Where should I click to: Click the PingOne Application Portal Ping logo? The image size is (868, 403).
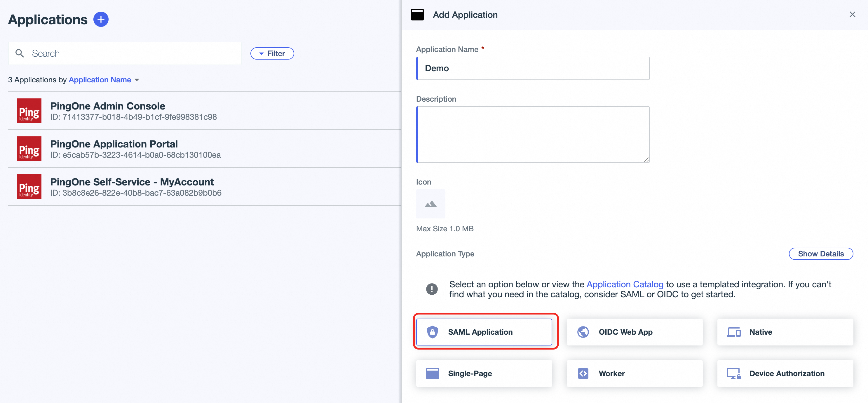pos(29,149)
